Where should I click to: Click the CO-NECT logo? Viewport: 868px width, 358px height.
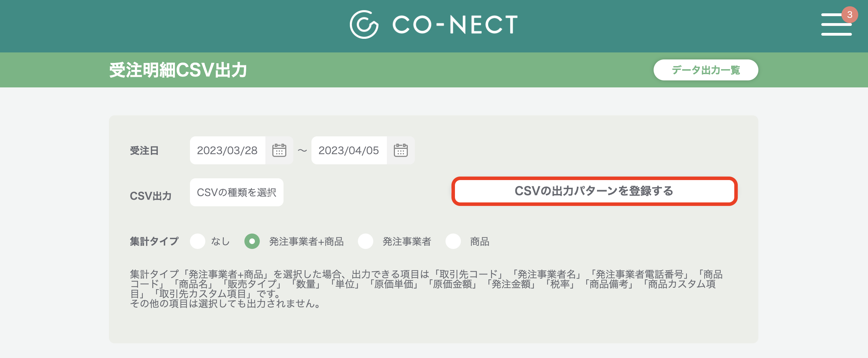[434, 24]
